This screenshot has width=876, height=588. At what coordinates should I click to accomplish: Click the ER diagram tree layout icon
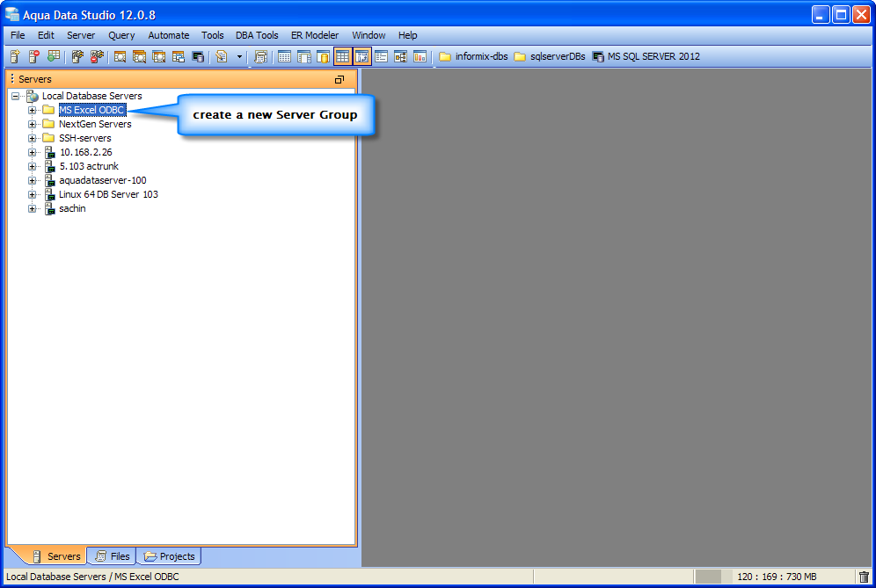(400, 56)
